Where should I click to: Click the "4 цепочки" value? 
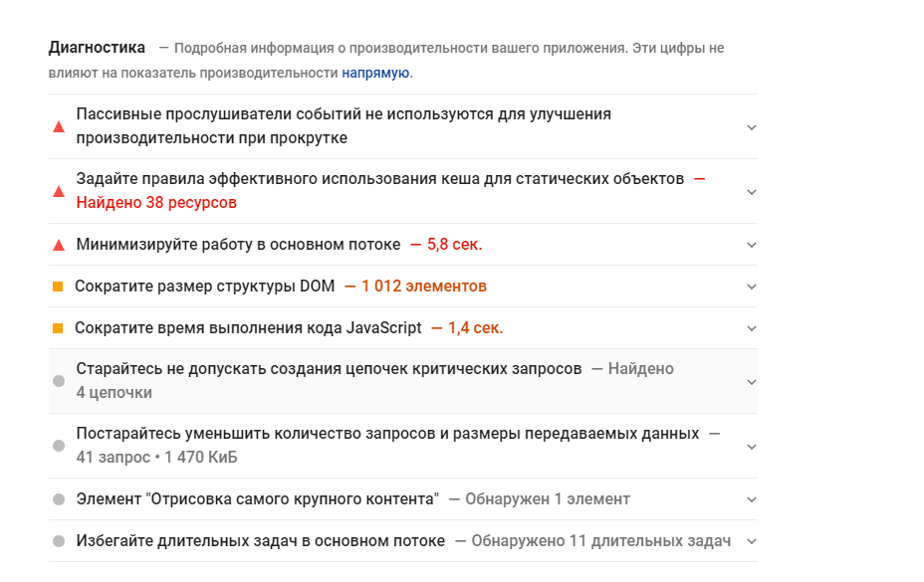coord(114,393)
